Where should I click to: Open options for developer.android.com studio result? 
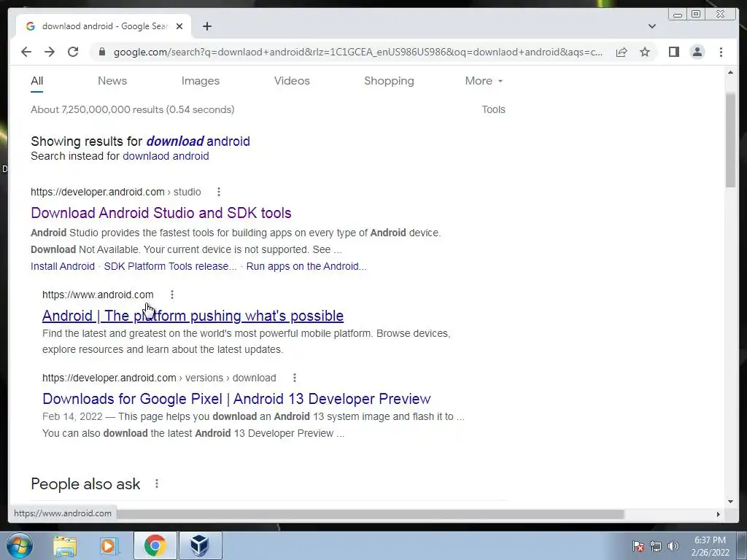pos(219,192)
